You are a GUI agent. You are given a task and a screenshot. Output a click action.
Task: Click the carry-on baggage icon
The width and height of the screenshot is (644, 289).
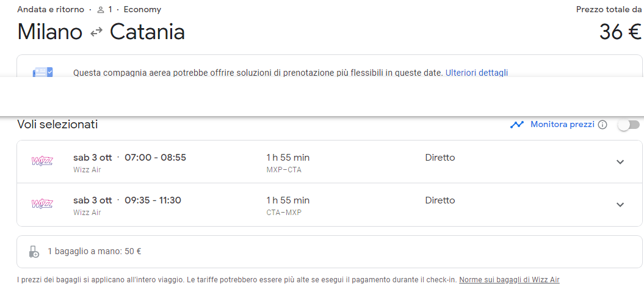click(34, 251)
